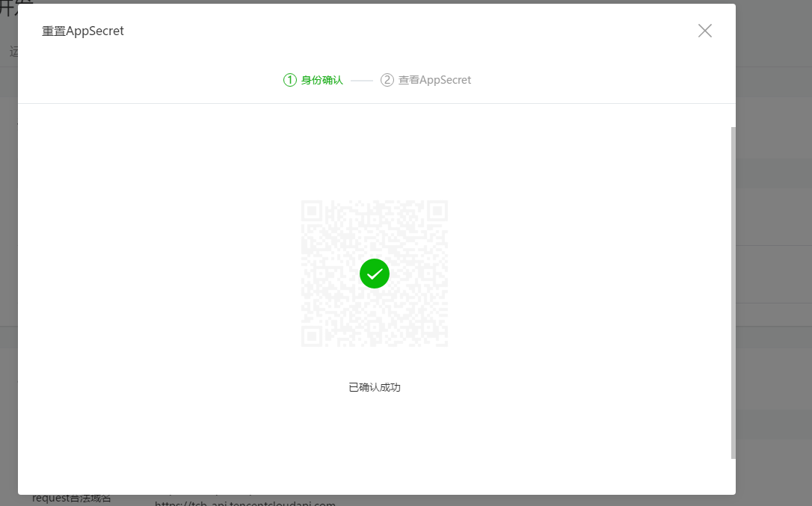This screenshot has height=506, width=812.
Task: Select step 2 查看AppSecret
Action: point(425,80)
